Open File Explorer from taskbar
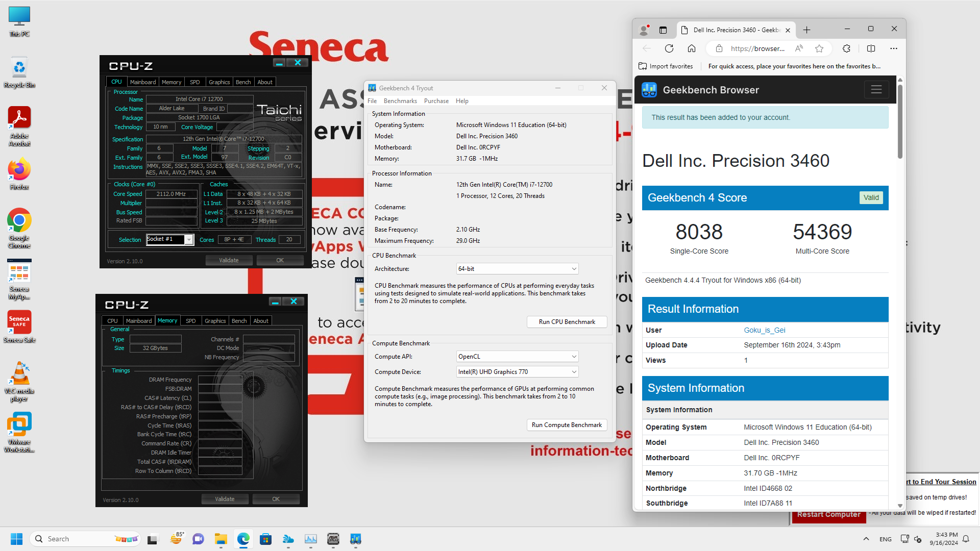 tap(220, 539)
